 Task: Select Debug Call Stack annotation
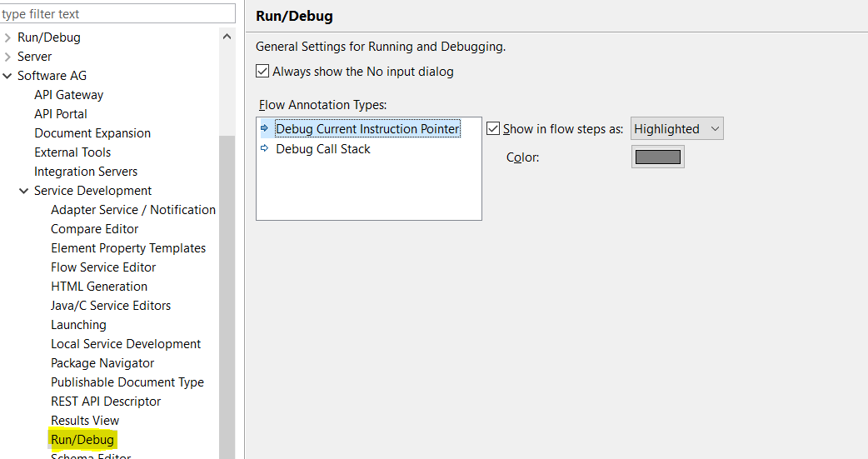(322, 149)
